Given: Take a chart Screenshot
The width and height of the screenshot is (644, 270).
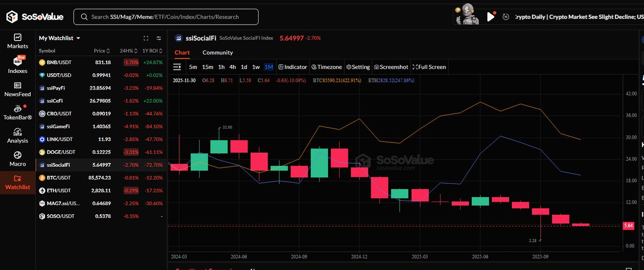Looking at the screenshot, I should tap(391, 67).
